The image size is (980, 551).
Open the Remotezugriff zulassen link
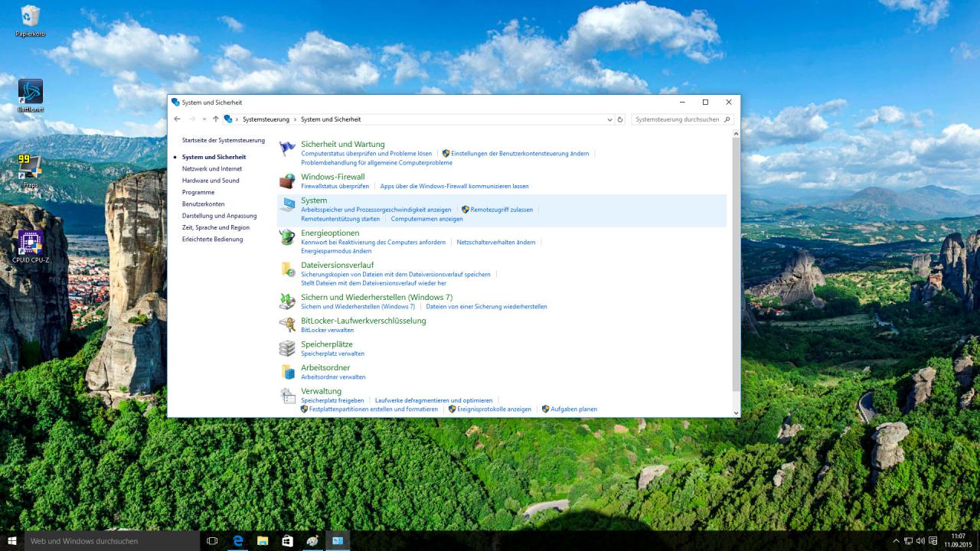[x=501, y=210]
